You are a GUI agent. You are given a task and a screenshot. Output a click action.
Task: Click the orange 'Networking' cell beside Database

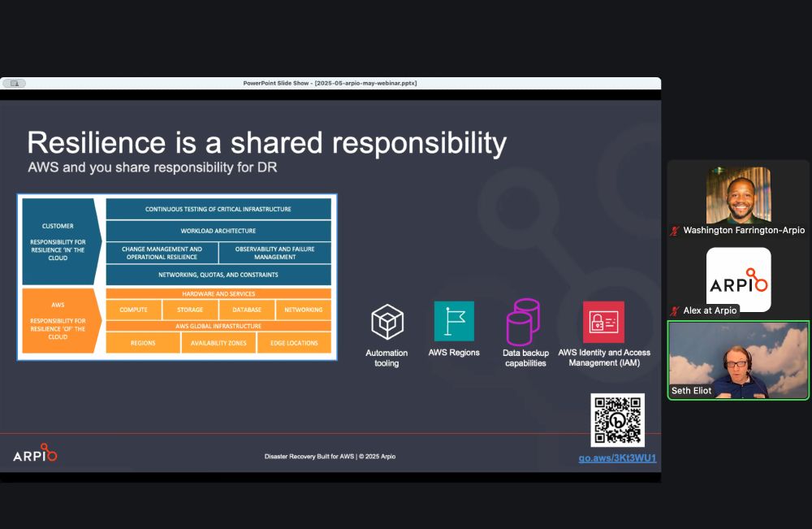click(x=304, y=310)
